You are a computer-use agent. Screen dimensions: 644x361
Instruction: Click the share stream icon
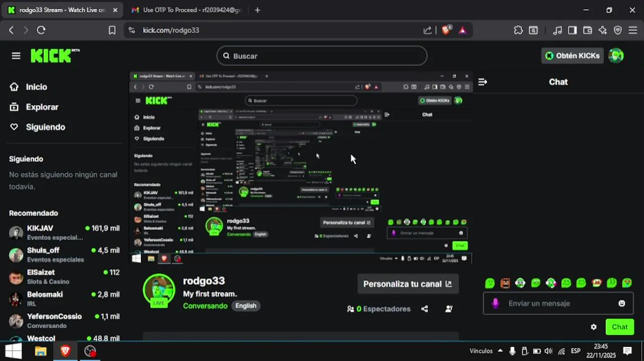[x=425, y=309]
